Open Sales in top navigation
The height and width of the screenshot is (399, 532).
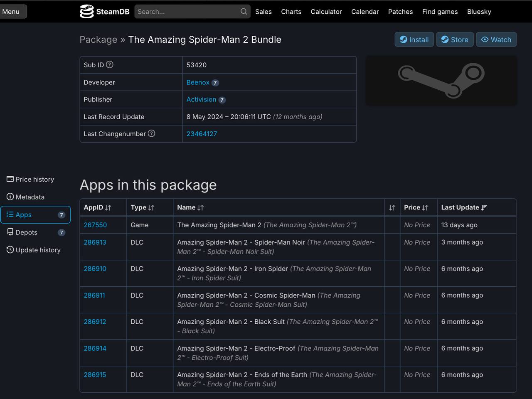click(264, 12)
